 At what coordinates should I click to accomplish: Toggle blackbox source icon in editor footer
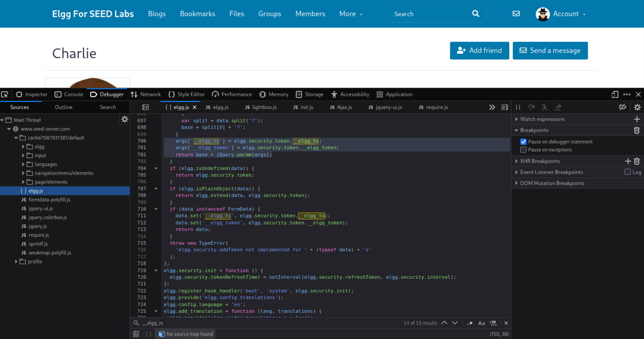136,334
